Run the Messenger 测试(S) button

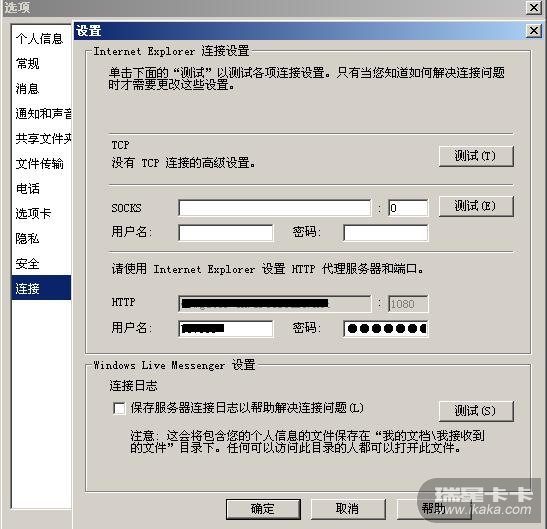[476, 411]
